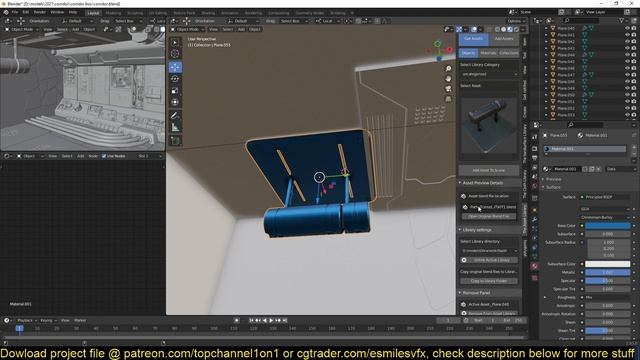Collapse the Remove Panel section
Viewport: 640px width, 360px height.
(x=460, y=293)
